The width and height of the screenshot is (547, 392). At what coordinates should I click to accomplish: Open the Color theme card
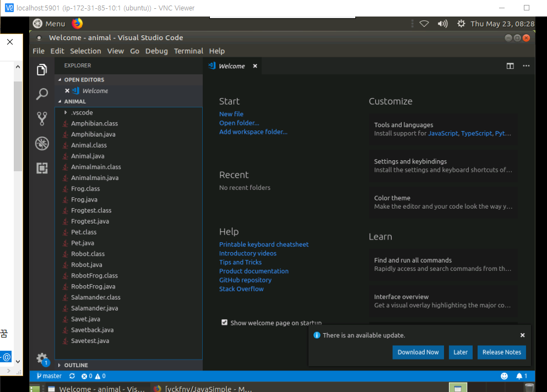[x=443, y=202]
